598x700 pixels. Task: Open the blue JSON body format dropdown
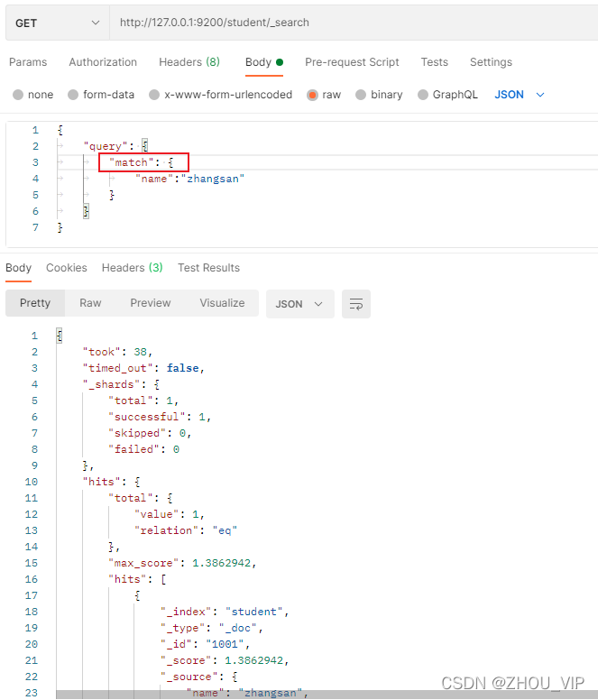pyautogui.click(x=520, y=95)
